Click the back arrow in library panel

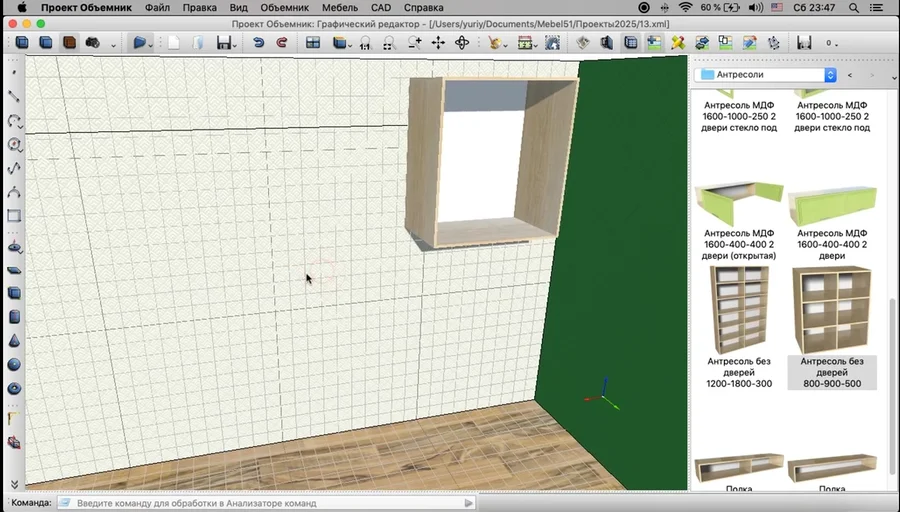[850, 75]
